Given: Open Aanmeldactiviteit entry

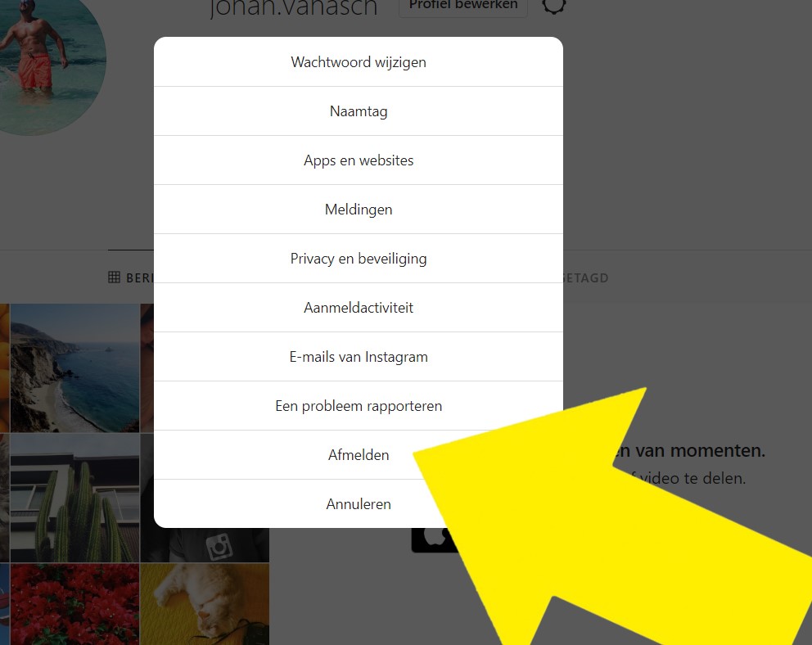Looking at the screenshot, I should [x=359, y=308].
